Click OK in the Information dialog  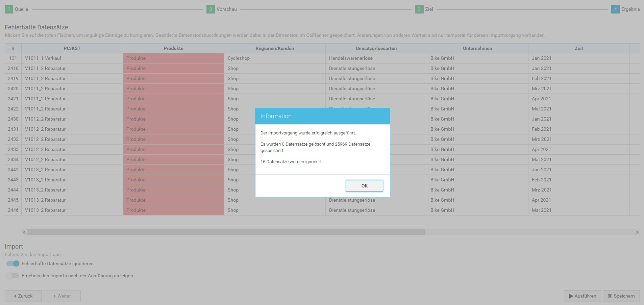point(364,186)
